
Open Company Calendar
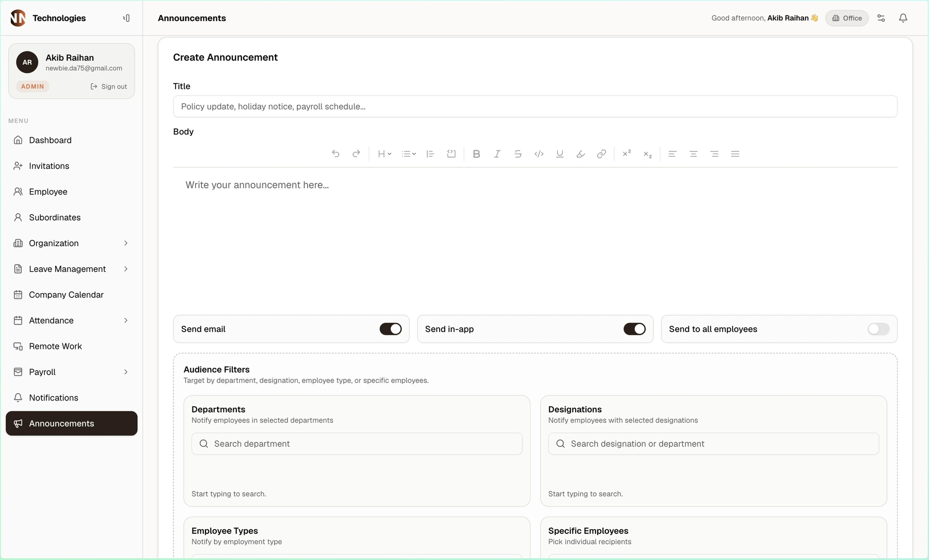click(x=72, y=295)
